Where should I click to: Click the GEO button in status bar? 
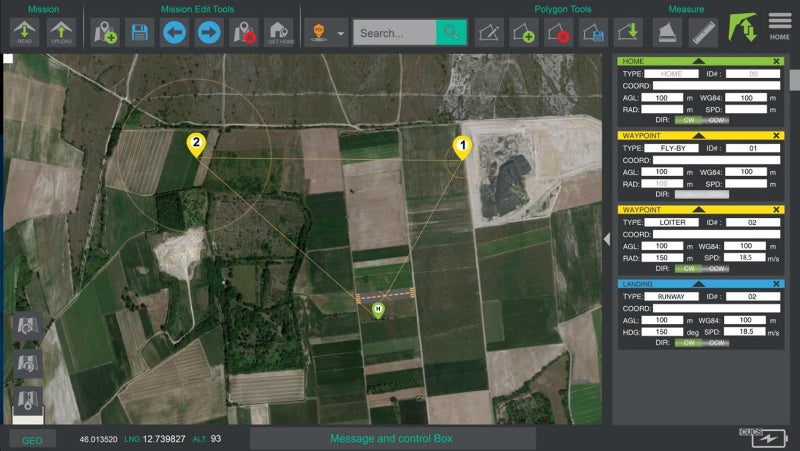coord(32,439)
